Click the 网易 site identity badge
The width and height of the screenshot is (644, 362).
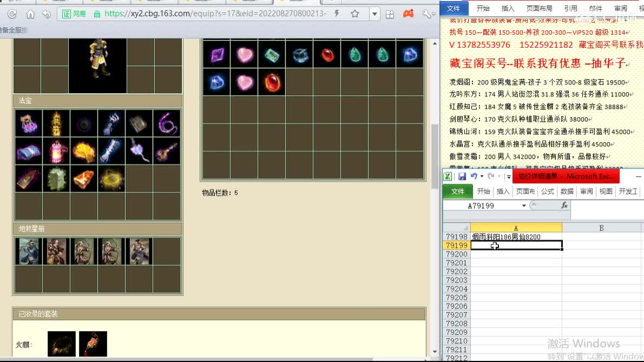coord(74,14)
